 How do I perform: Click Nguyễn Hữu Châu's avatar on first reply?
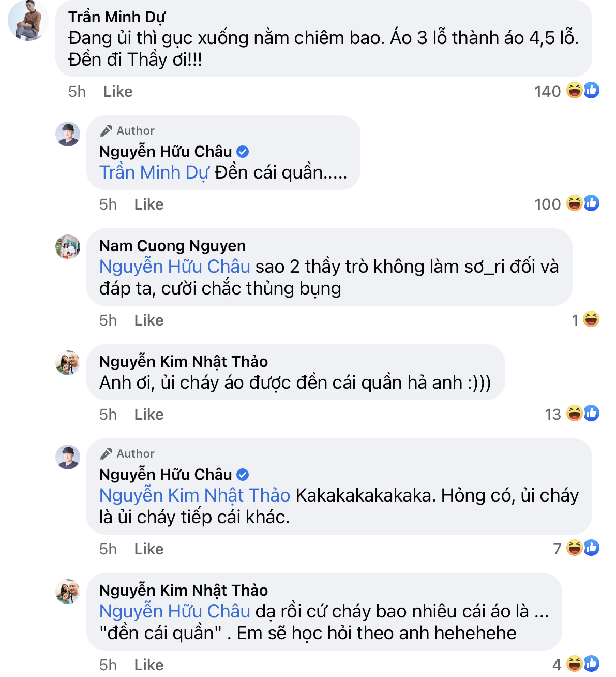[68, 134]
